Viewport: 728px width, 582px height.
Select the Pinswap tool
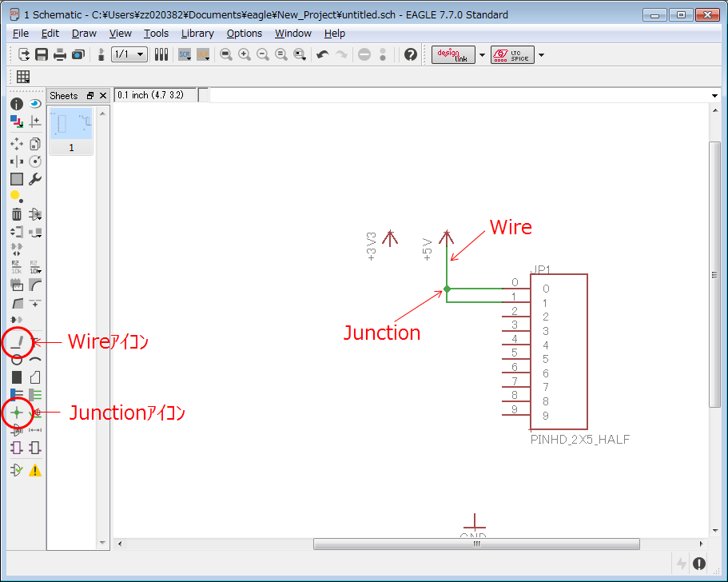(x=17, y=232)
